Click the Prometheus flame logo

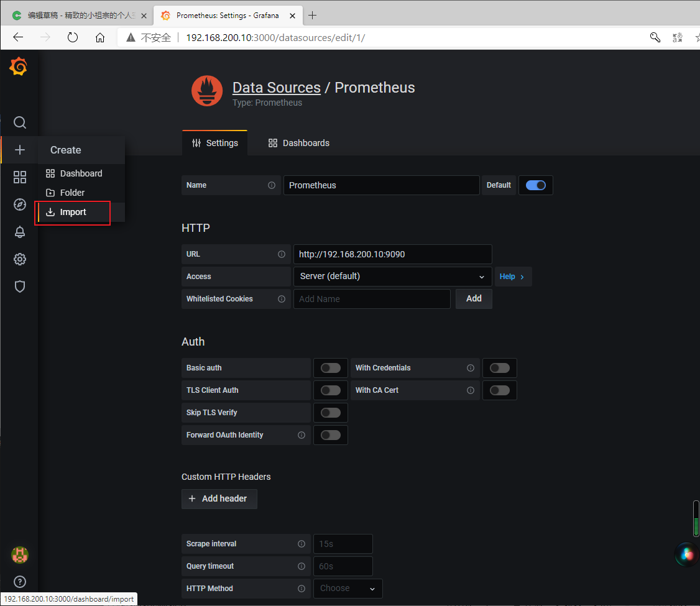coord(207,91)
